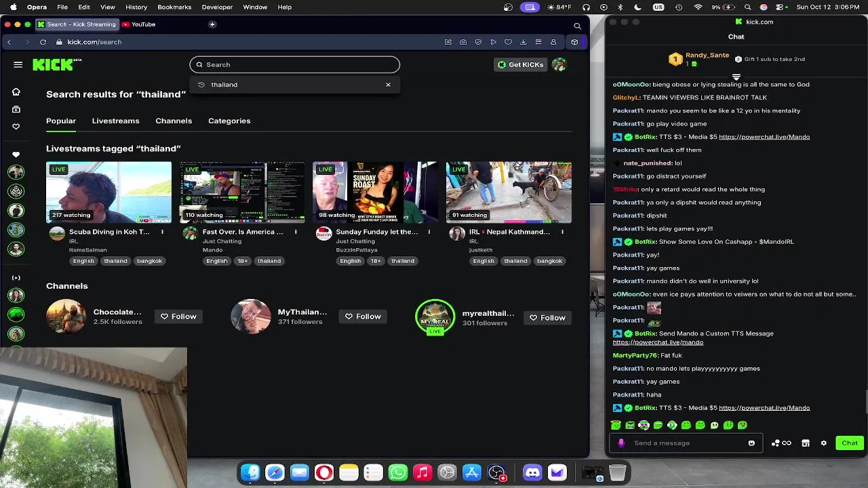Open options menu for Fast Over stream
Screen dimensions: 868x488
tap(296, 232)
